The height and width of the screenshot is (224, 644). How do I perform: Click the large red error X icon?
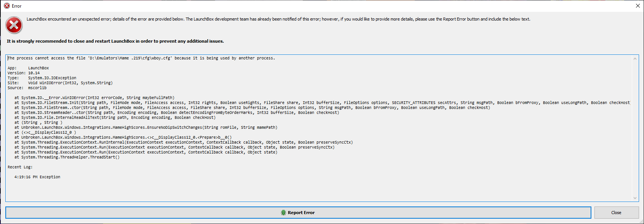click(14, 26)
